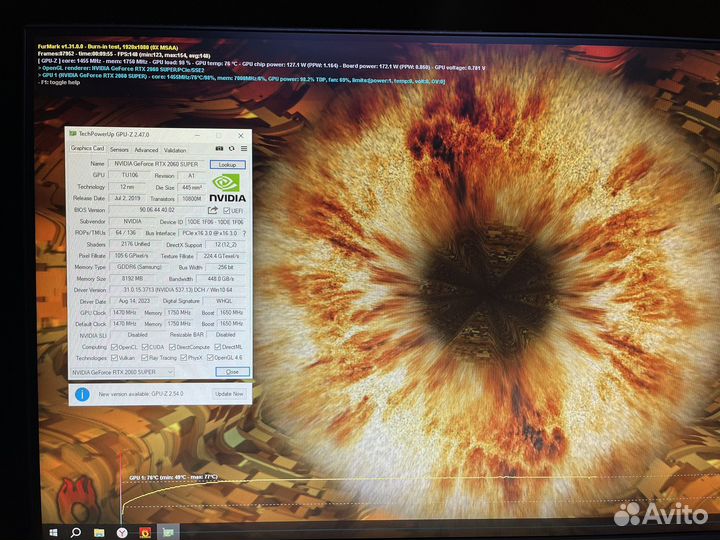This screenshot has height=540, width=720.
Task: Toggle the PhysX checkbox
Action: pos(184,358)
